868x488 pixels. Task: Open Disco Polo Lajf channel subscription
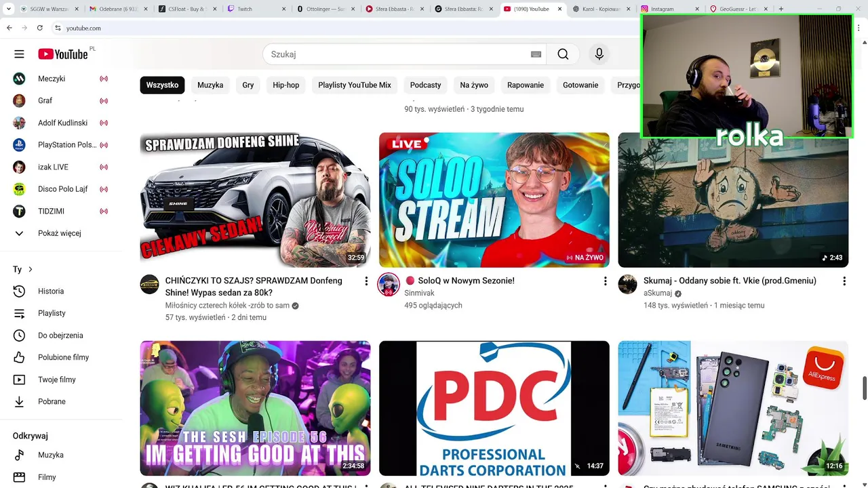coord(61,189)
